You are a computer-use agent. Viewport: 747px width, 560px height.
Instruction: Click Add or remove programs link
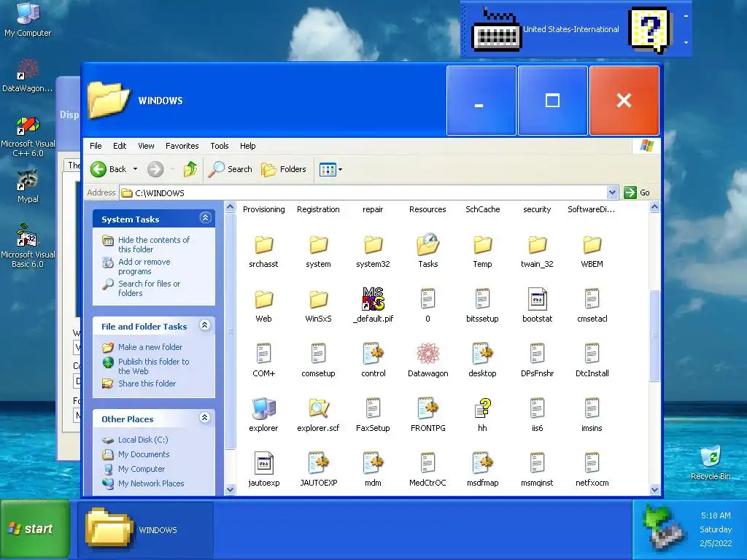tap(144, 266)
